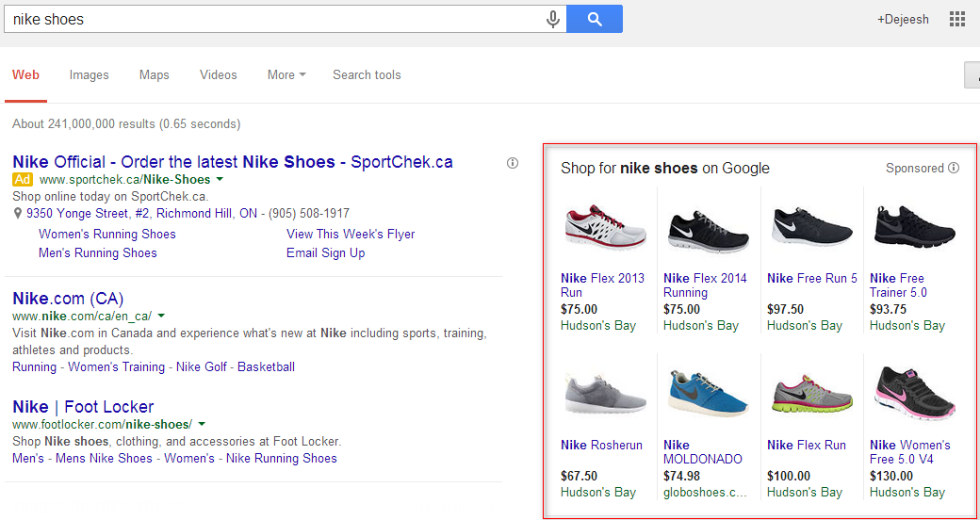Open the +Dejeesh profile link

(x=903, y=20)
